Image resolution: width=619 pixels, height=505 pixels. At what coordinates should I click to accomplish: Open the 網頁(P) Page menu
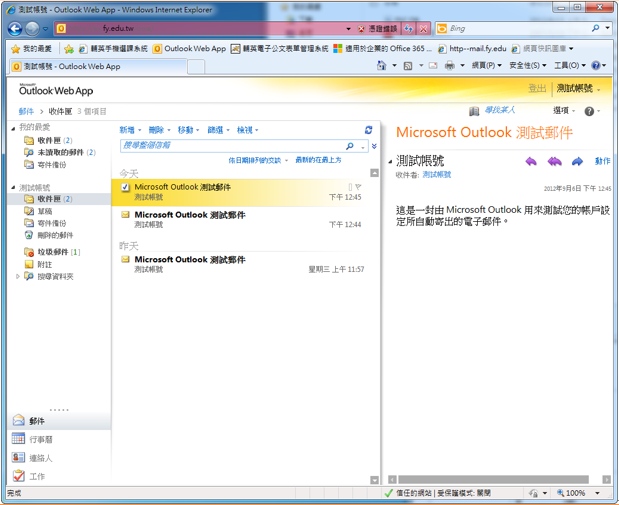pos(487,65)
